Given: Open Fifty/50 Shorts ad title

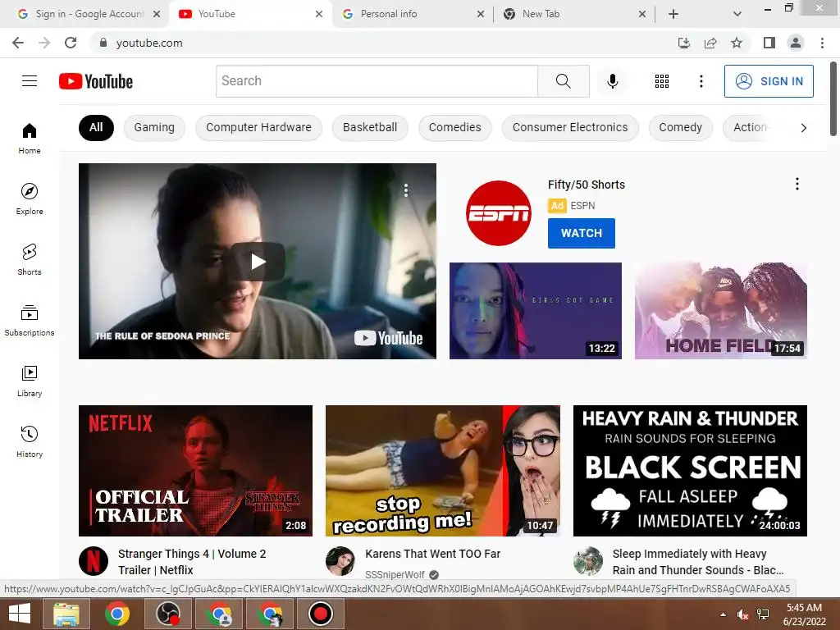Looking at the screenshot, I should click(586, 185).
